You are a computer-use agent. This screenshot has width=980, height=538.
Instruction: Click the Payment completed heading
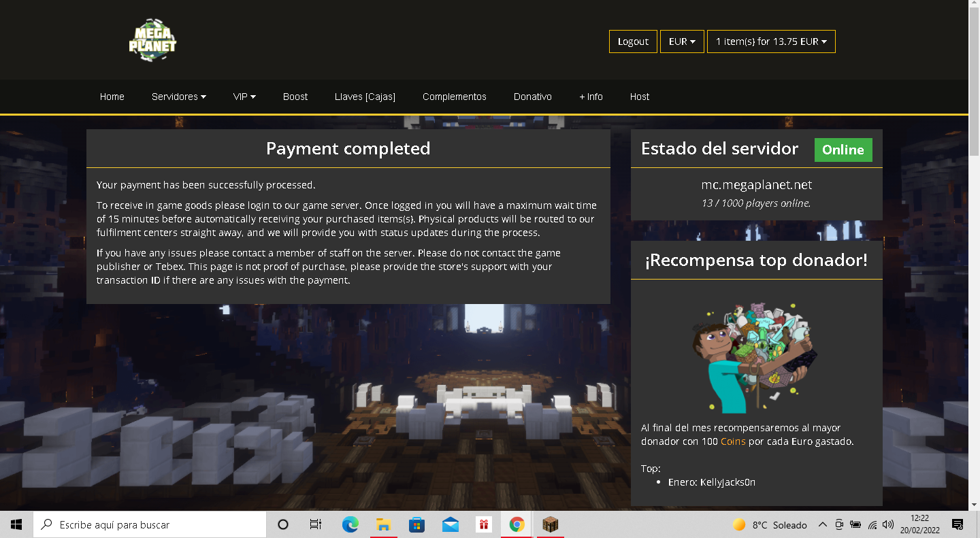point(348,148)
